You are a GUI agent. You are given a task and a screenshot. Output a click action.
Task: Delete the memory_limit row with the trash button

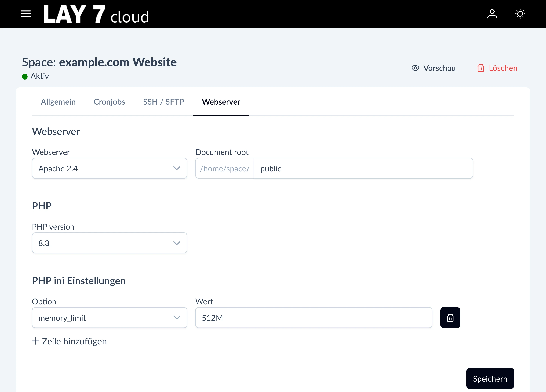tap(450, 318)
